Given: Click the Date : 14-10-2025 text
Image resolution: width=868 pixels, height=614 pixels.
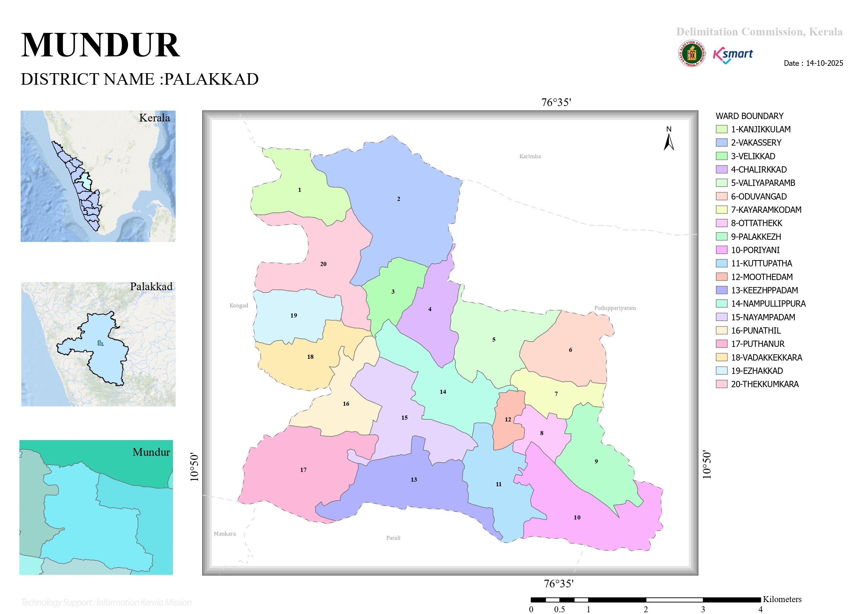Looking at the screenshot, I should click(x=813, y=63).
